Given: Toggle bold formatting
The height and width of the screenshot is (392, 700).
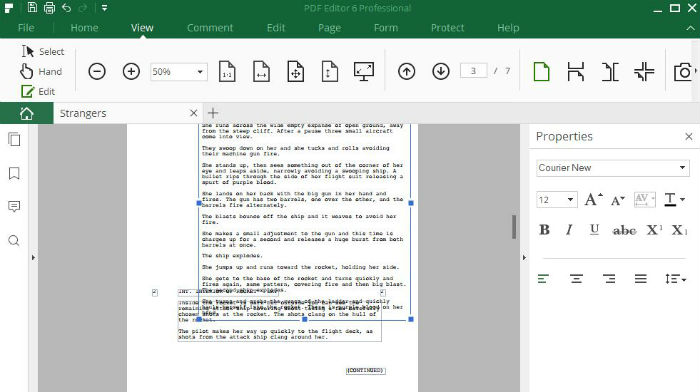Looking at the screenshot, I should click(544, 229).
